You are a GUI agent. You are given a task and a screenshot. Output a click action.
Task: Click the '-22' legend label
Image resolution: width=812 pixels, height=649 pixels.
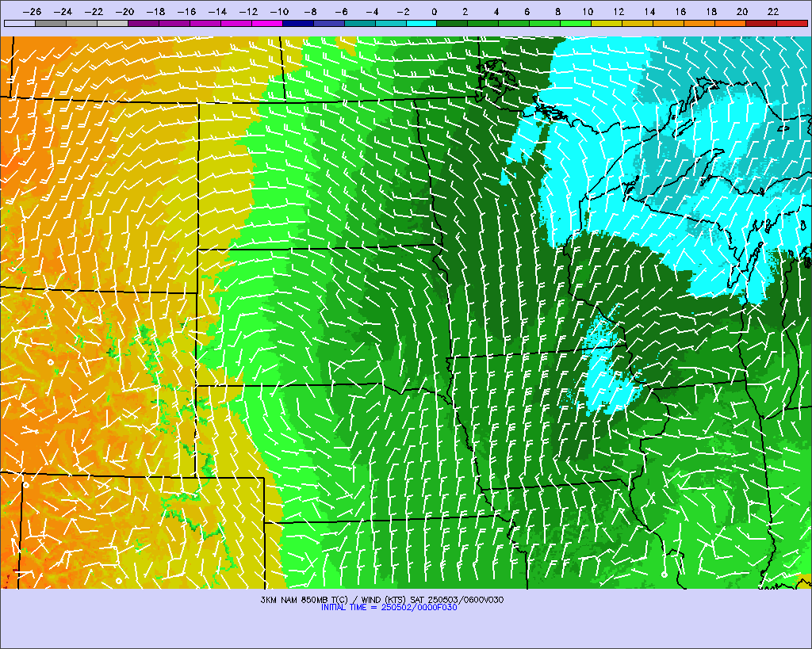(x=94, y=11)
